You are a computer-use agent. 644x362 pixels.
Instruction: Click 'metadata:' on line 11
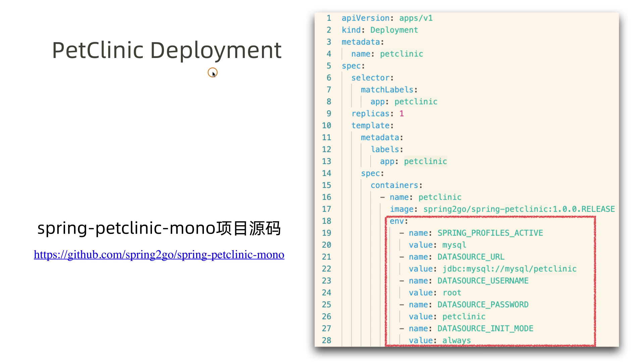(382, 137)
